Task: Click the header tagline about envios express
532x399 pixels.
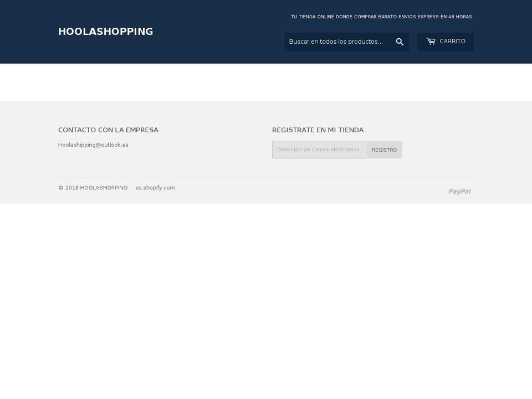Action: click(381, 17)
